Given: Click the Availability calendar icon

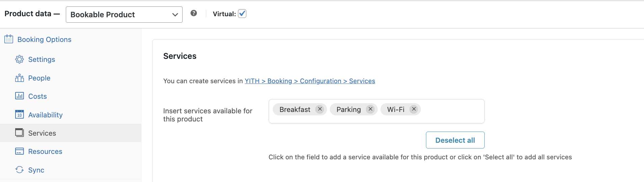Looking at the screenshot, I should pos(20,115).
